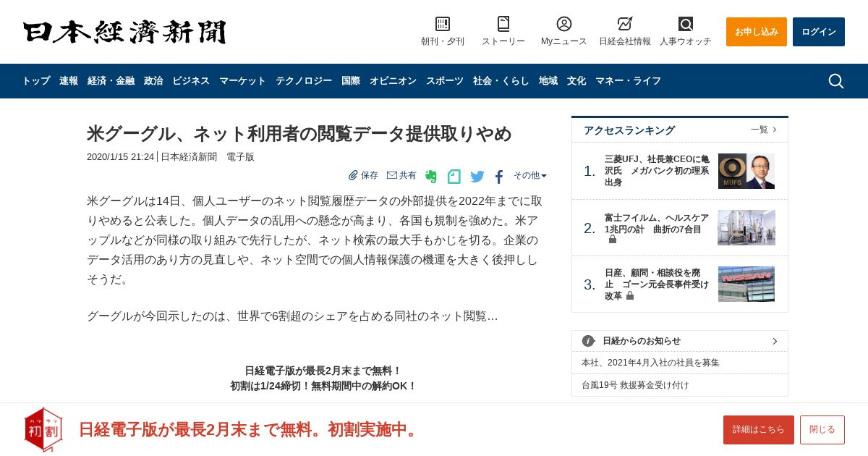Image resolution: width=868 pixels, height=456 pixels.
Task: Click the NISSAN sign thumbnail
Action: click(746, 284)
